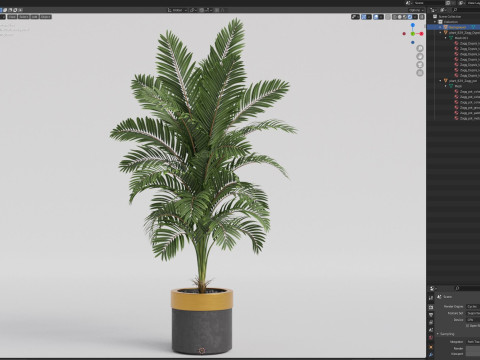Click the green Y axis on navigation gizmo
Screen dimensions: 480x360
point(413,34)
